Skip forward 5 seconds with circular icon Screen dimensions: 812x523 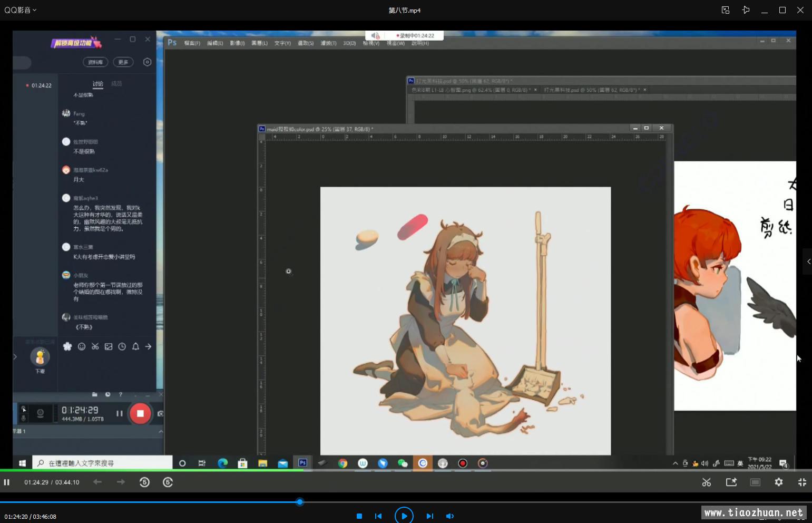tap(168, 482)
